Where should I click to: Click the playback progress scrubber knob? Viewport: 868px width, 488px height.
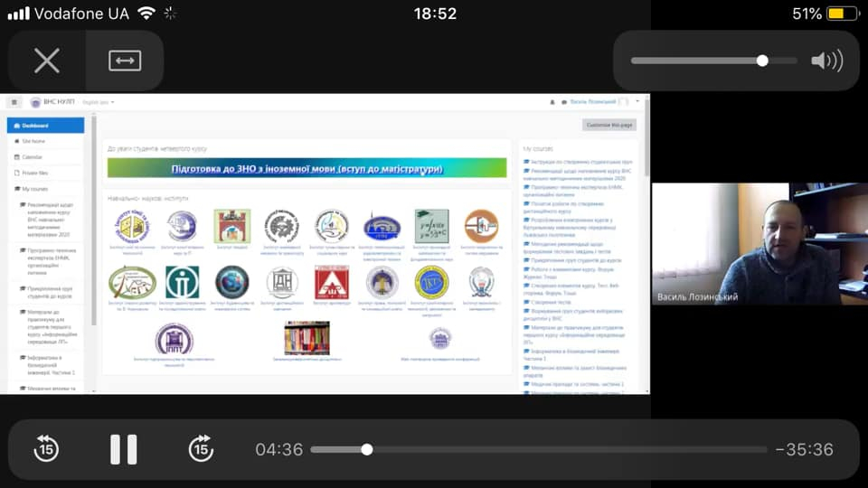pos(366,449)
